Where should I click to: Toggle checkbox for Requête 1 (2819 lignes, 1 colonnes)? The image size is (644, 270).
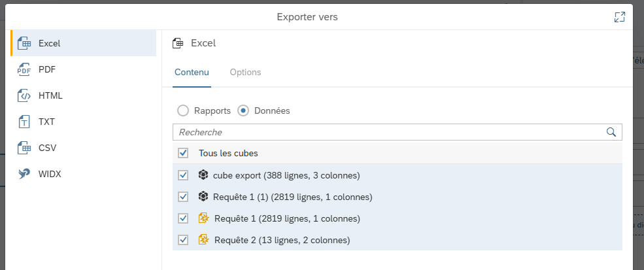click(x=183, y=218)
